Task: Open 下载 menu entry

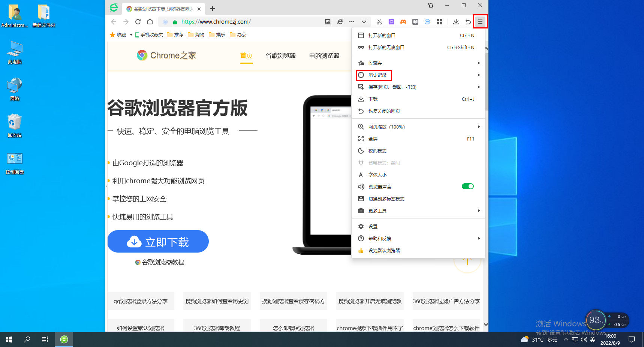Action: coord(418,99)
